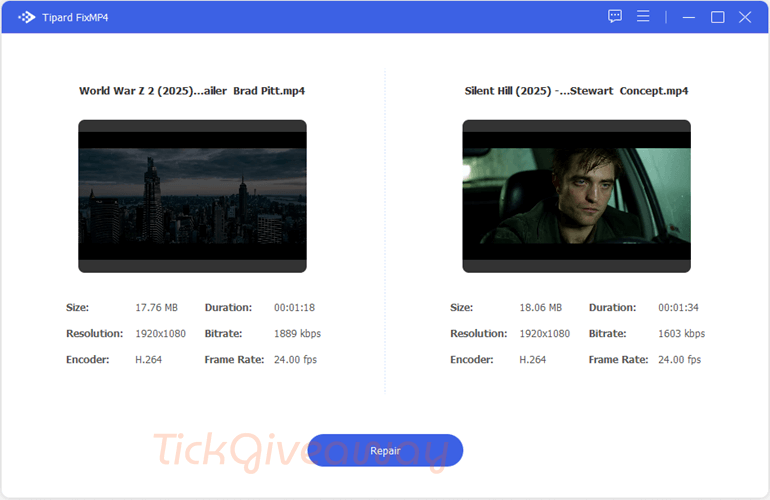770x500 pixels.
Task: Close the Tipard FixMP4 window
Action: (745, 17)
